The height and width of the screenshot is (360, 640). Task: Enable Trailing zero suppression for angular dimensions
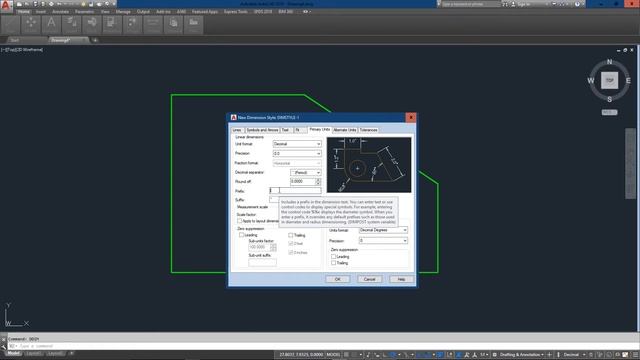coord(333,263)
